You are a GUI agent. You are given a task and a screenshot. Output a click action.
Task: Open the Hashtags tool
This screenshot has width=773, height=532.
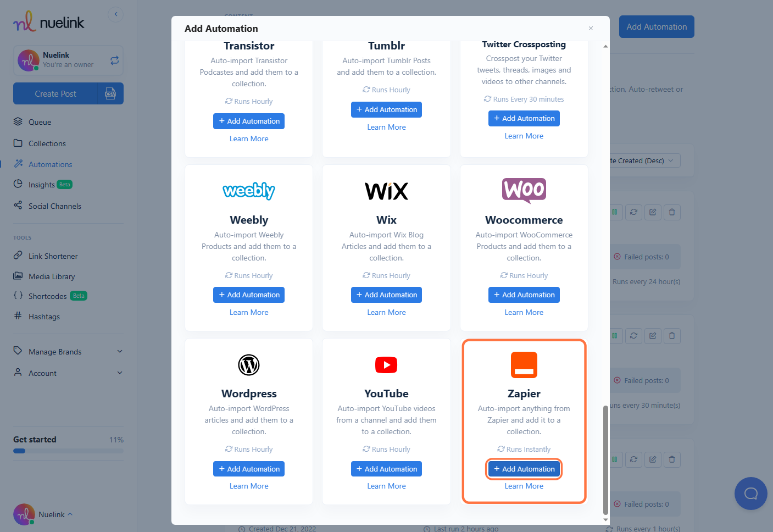coord(37,317)
